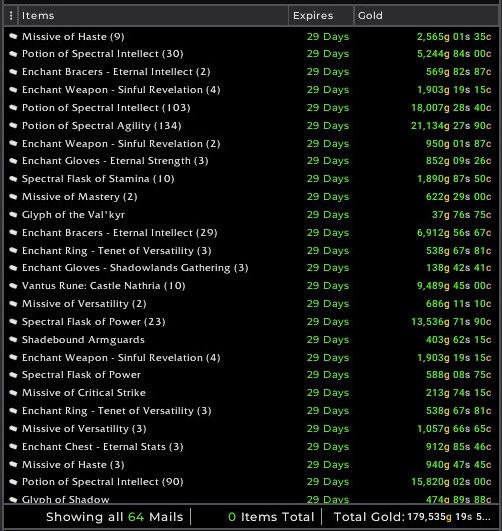
Task: Click mail icon for Glyph of Shadow
Action: pyautogui.click(x=13, y=500)
